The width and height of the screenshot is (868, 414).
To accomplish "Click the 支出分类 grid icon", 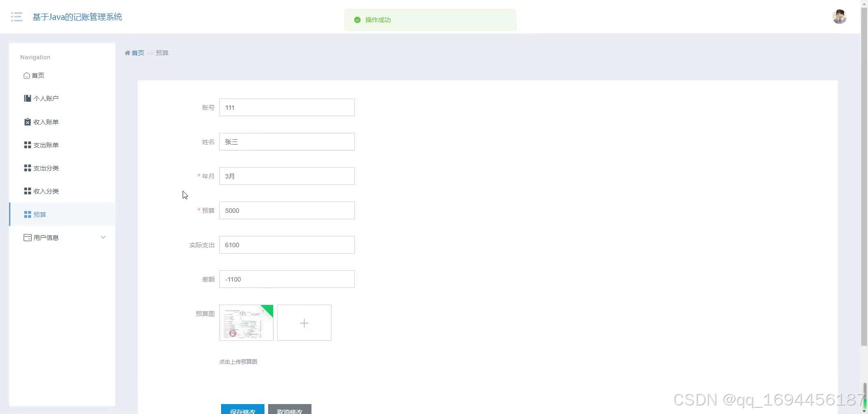I will coord(28,168).
